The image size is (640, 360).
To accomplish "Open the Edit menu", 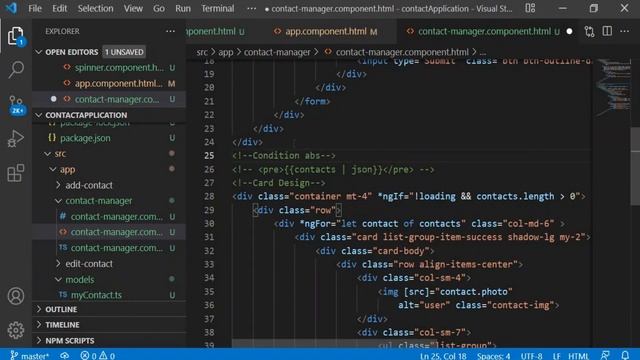I will coord(60,8).
